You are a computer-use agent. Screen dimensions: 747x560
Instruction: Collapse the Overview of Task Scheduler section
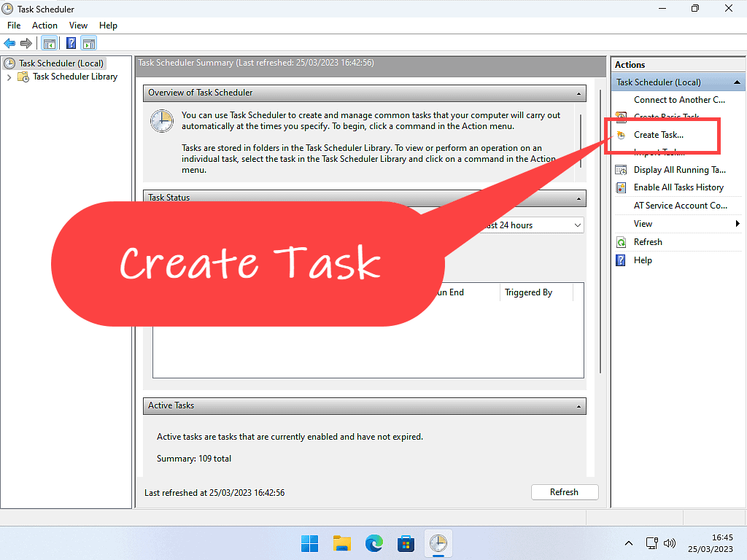(x=579, y=93)
